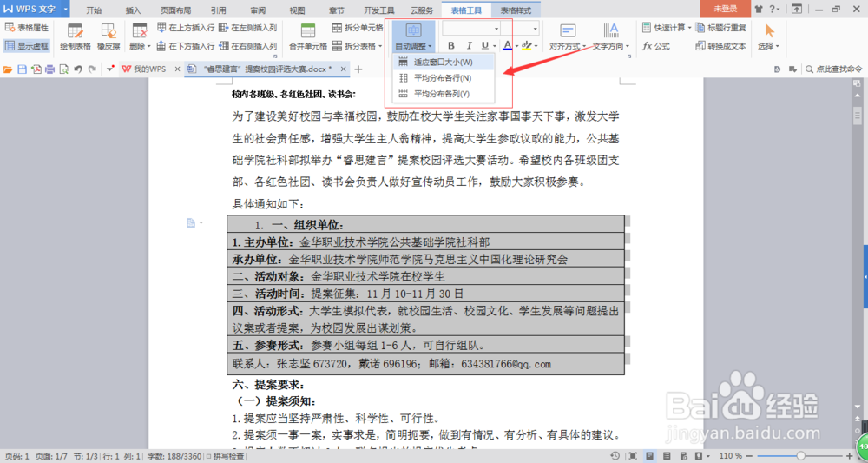Screen dimensions: 868x463
Task: Switch to the 云服务 tab
Action: (x=420, y=10)
